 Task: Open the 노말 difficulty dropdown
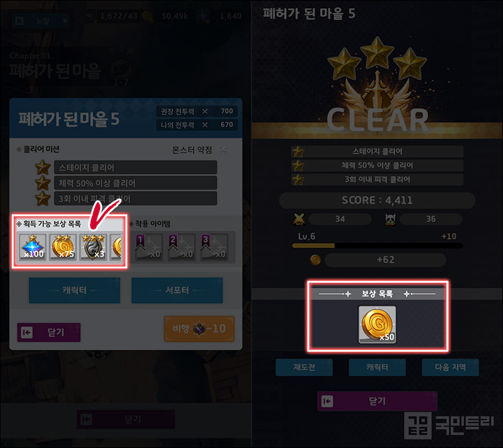point(41,21)
